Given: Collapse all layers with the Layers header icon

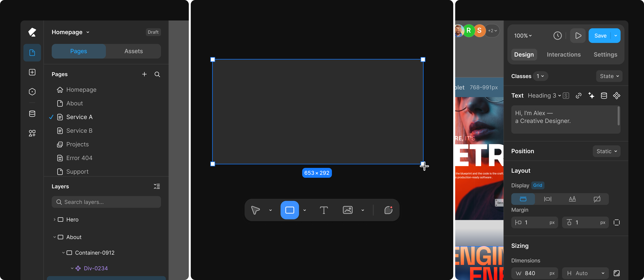Looking at the screenshot, I should pyautogui.click(x=157, y=186).
